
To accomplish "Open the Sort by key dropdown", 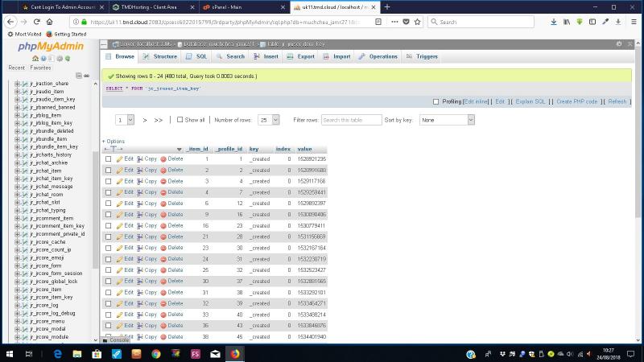I will pyautogui.click(x=447, y=120).
